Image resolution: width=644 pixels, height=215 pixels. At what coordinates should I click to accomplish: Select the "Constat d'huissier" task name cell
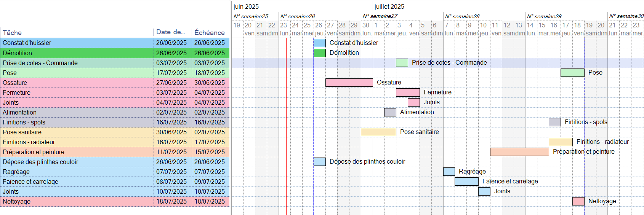click(27, 43)
